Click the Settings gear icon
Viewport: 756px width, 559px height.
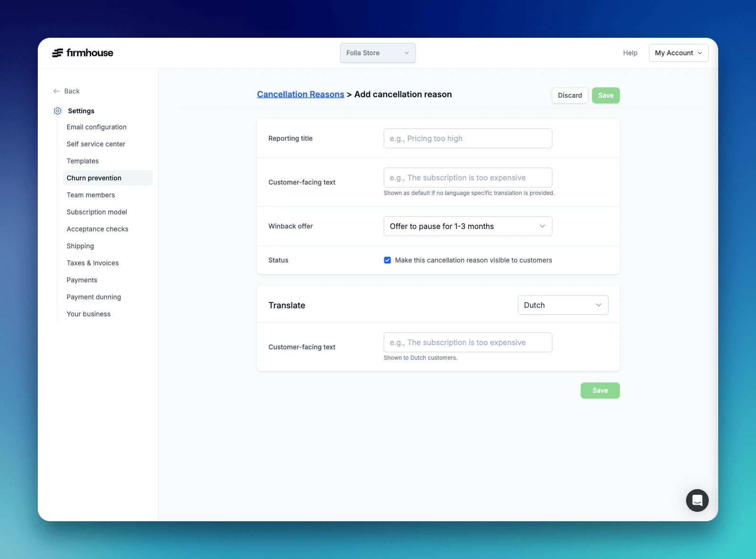tap(58, 111)
